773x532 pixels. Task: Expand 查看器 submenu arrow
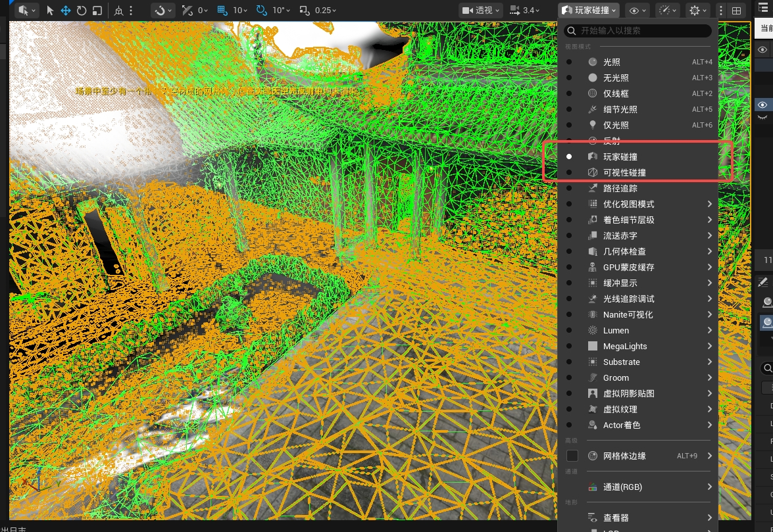(x=709, y=518)
